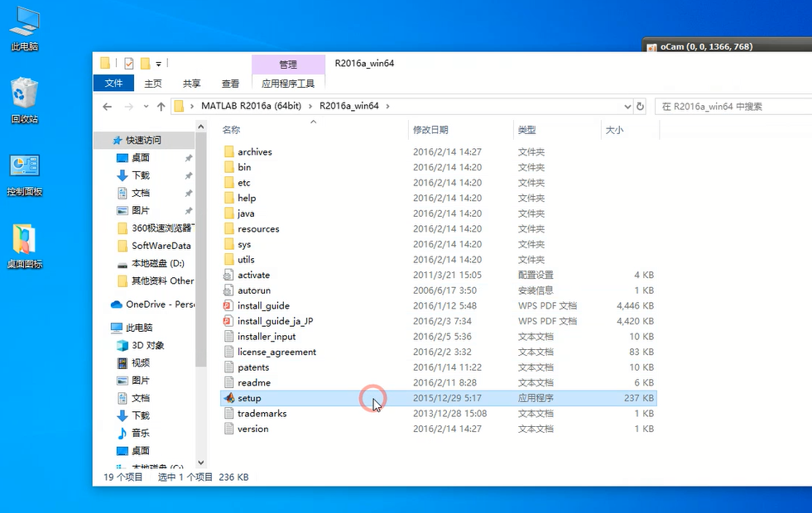Screen dimensions: 812x513
Task: Select the trademarks file icon
Action: tap(228, 414)
